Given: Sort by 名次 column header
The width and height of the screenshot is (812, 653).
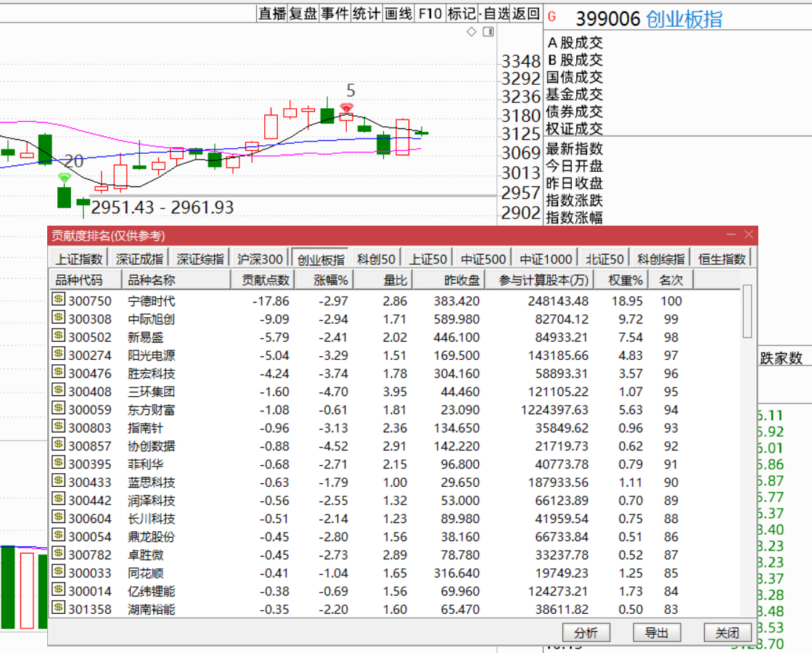Looking at the screenshot, I should [670, 279].
